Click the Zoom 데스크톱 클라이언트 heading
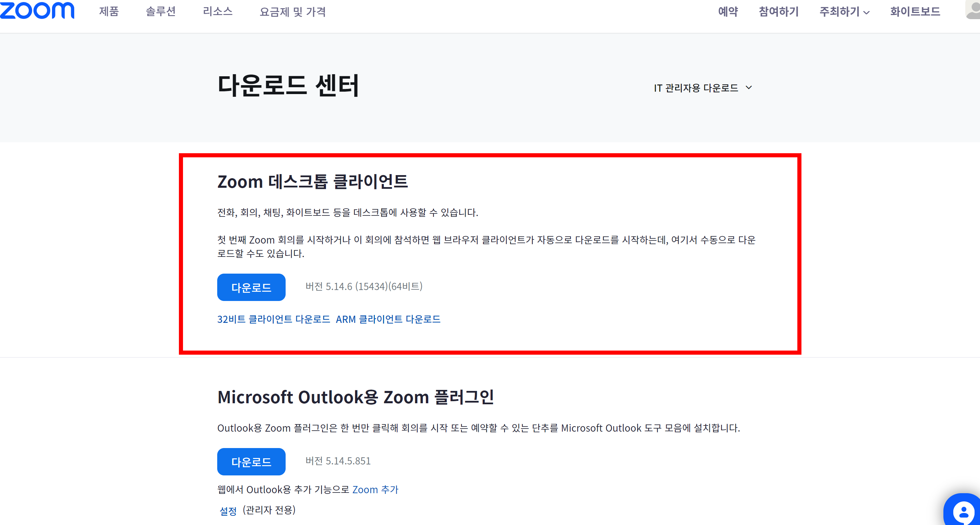Screen dimensions: 980x525 pos(312,182)
